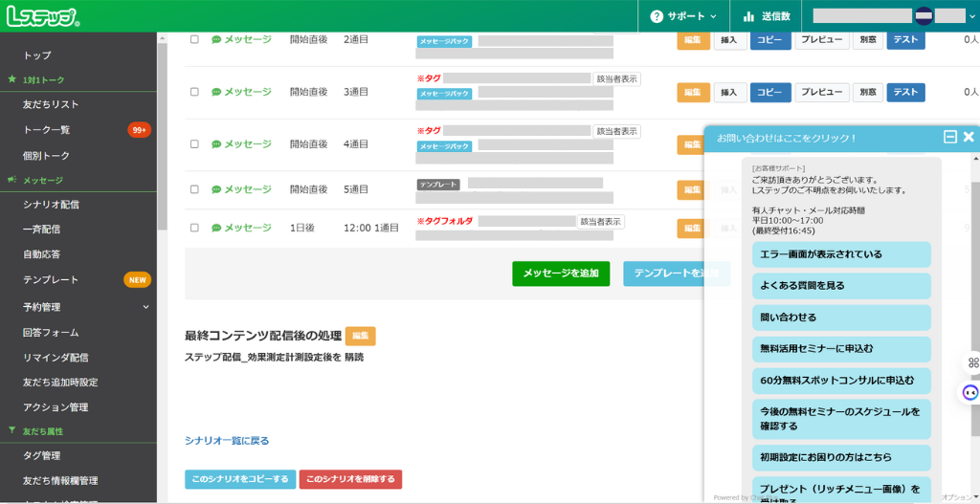Click the 1対1トーク section header
Viewport: 980px width, 504px height.
42,80
